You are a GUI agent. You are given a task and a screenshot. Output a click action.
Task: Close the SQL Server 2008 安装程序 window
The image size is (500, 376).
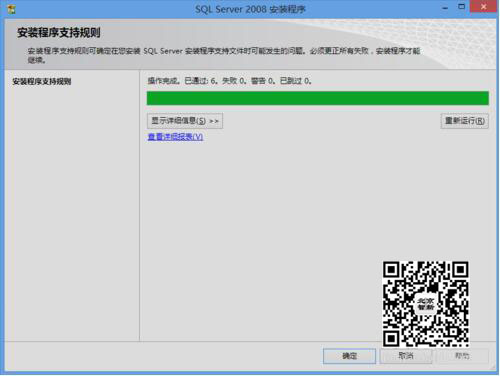click(483, 7)
